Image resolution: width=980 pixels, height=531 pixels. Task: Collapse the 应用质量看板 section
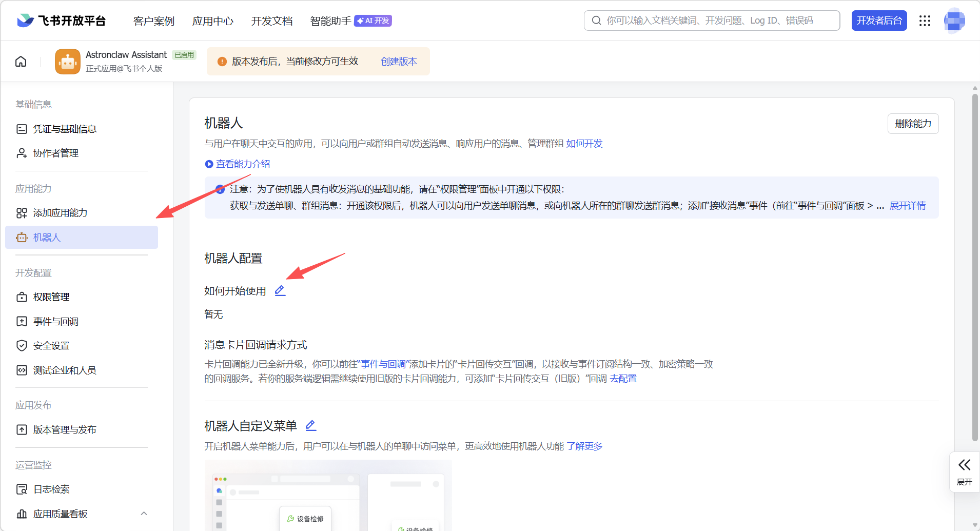point(143,513)
